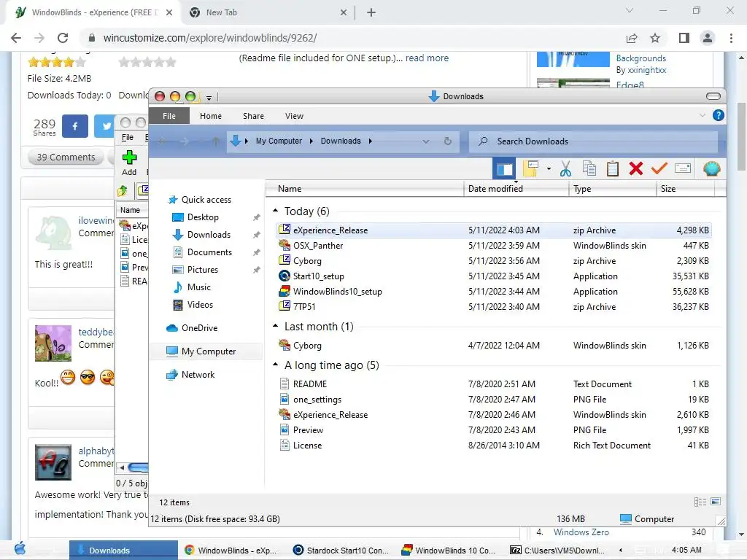Bookmark this page with the star icon

[655, 38]
